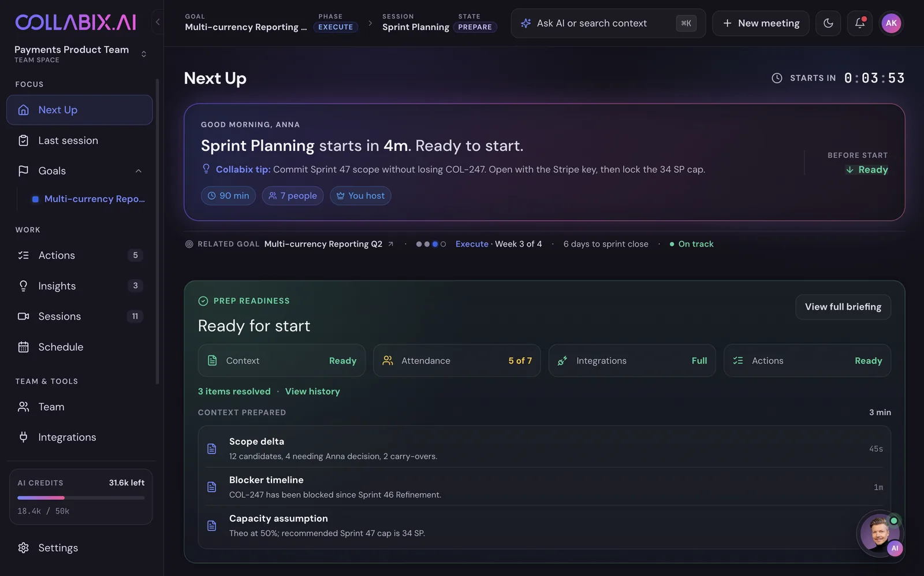Click the EXECUTE phase badge
This screenshot has width=924, height=576.
pos(336,27)
